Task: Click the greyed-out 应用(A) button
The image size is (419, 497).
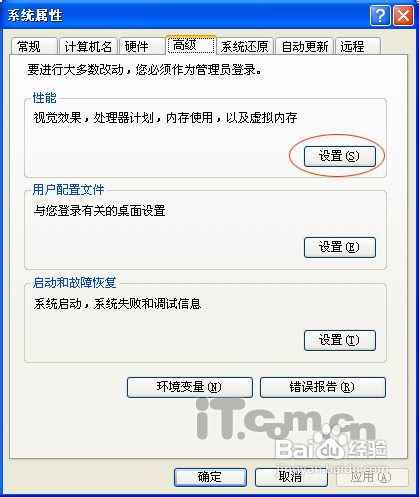Action: pyautogui.click(x=372, y=477)
